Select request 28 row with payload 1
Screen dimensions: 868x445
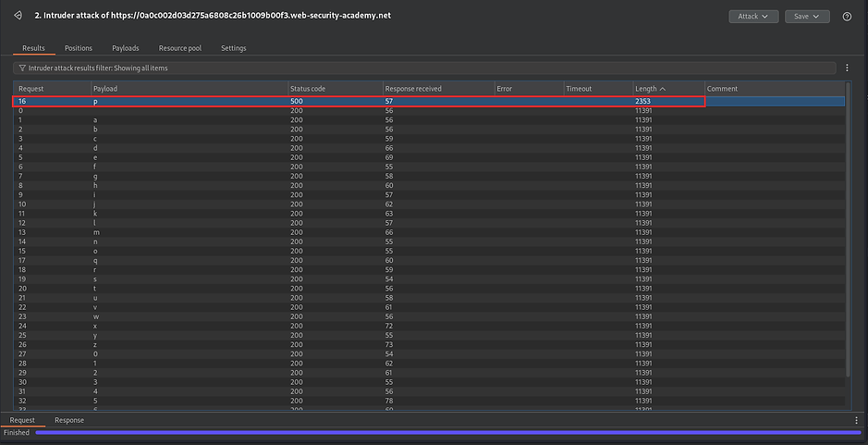tap(430, 364)
